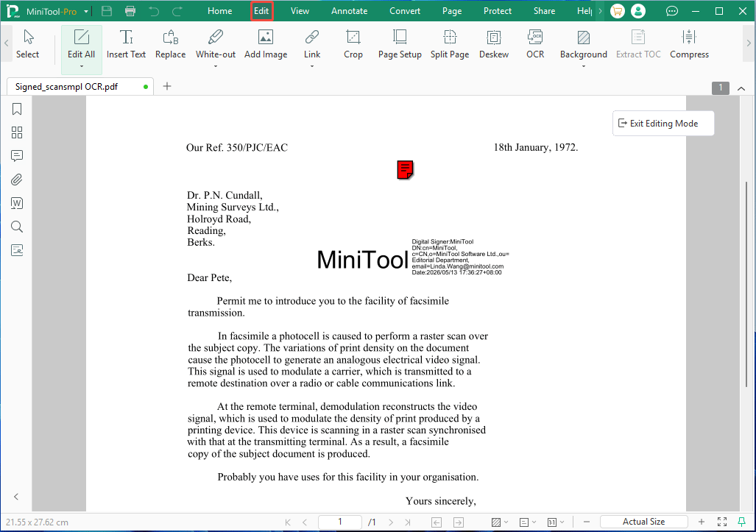Open the Edit tab
This screenshot has height=532, width=756.
pos(262,11)
